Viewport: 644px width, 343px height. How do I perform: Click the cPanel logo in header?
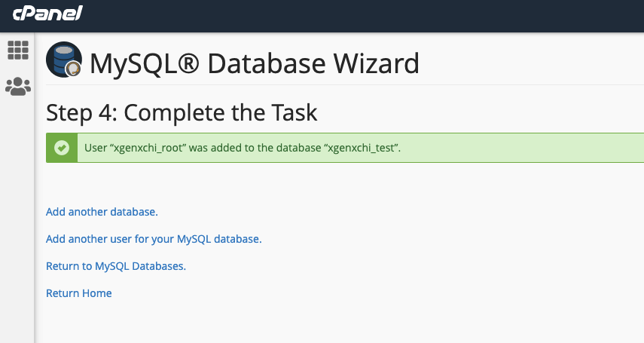(47, 13)
